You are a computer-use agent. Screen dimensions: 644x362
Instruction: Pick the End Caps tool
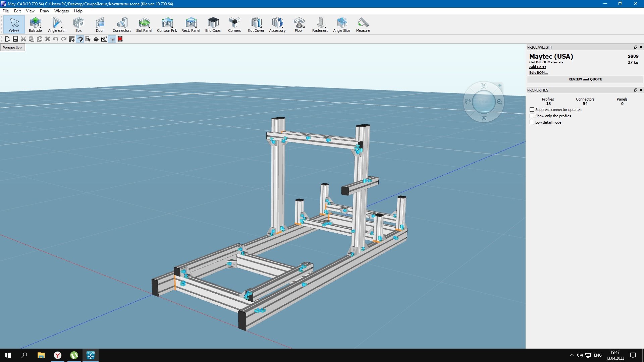[x=213, y=25]
